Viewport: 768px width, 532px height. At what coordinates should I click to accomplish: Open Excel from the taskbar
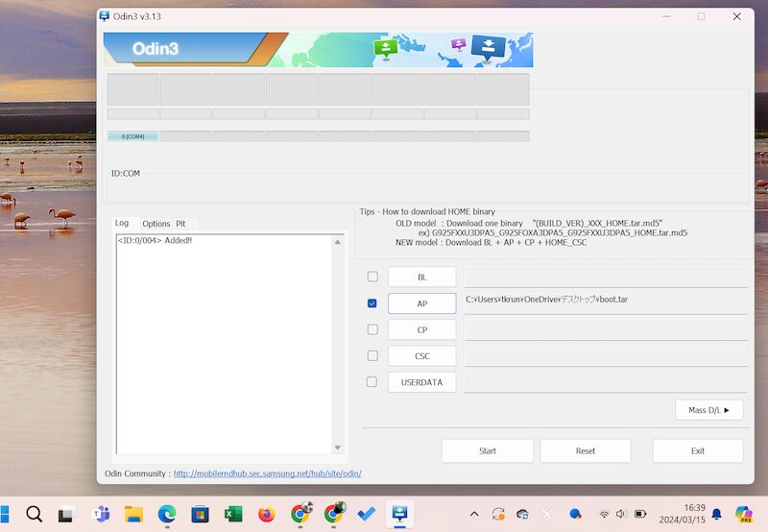coord(233,514)
